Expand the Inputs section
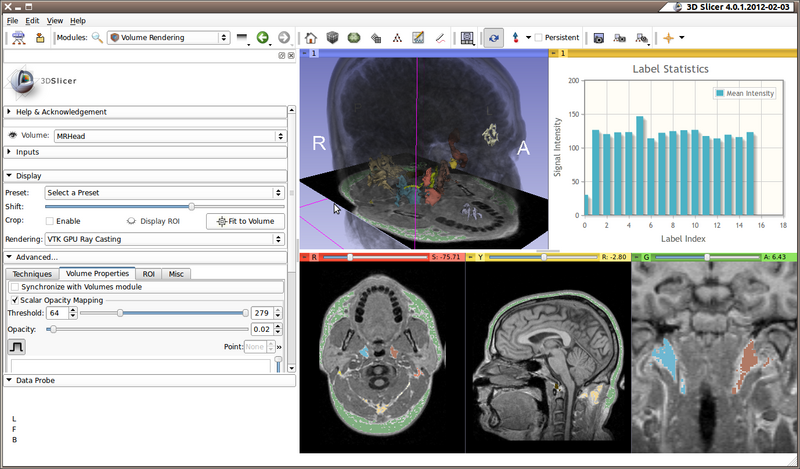 point(145,152)
